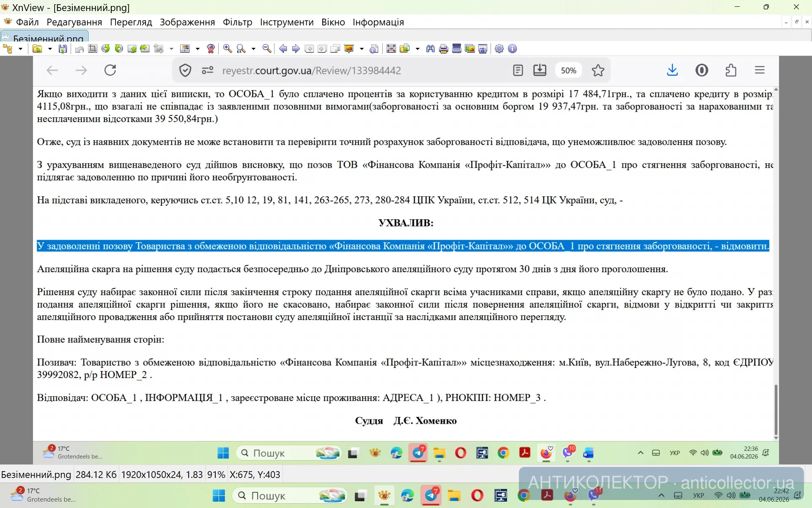Click status bar text '1920x1050x24, 1.83'
This screenshot has width=812, height=508.
162,475
